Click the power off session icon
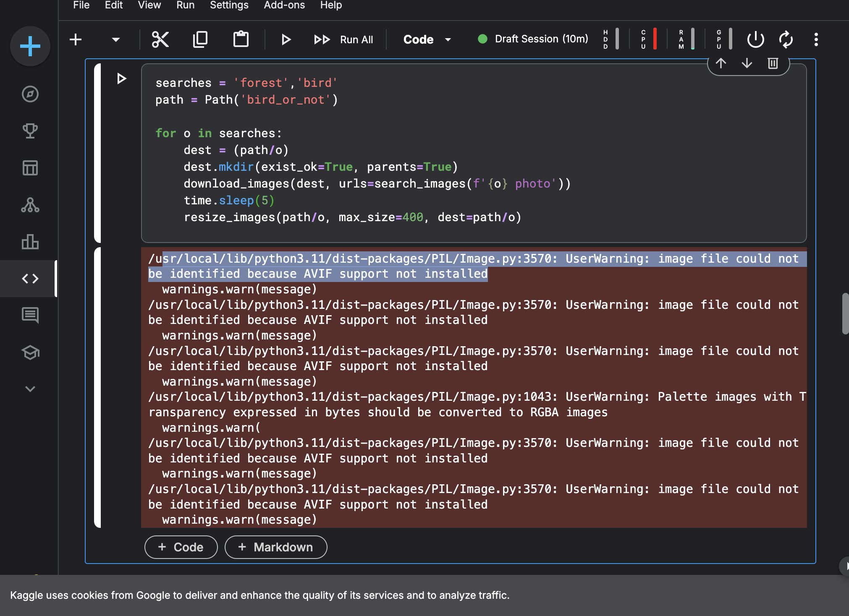Screen dimensions: 849x616 click(755, 39)
